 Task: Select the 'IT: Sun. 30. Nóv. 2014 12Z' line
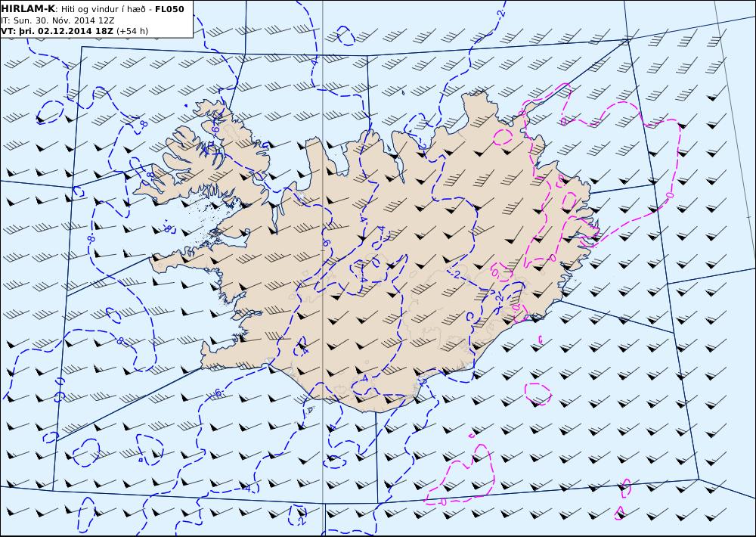pyautogui.click(x=58, y=20)
